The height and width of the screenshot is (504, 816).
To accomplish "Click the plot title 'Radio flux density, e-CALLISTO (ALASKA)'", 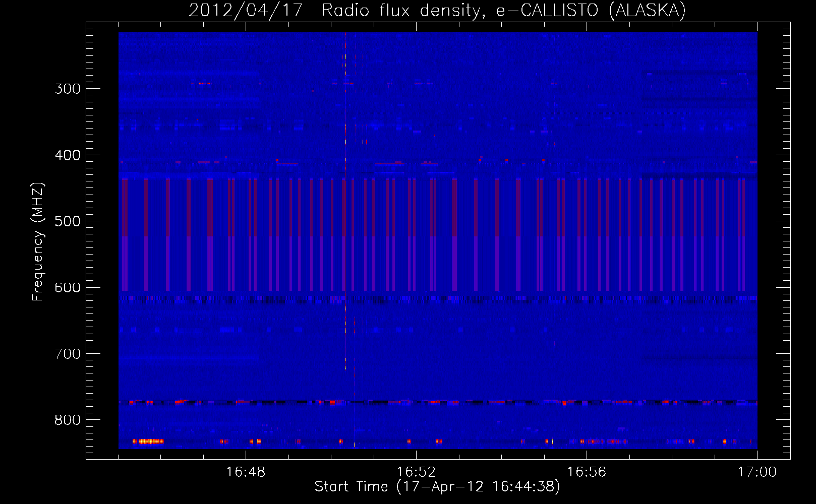I will click(x=503, y=10).
